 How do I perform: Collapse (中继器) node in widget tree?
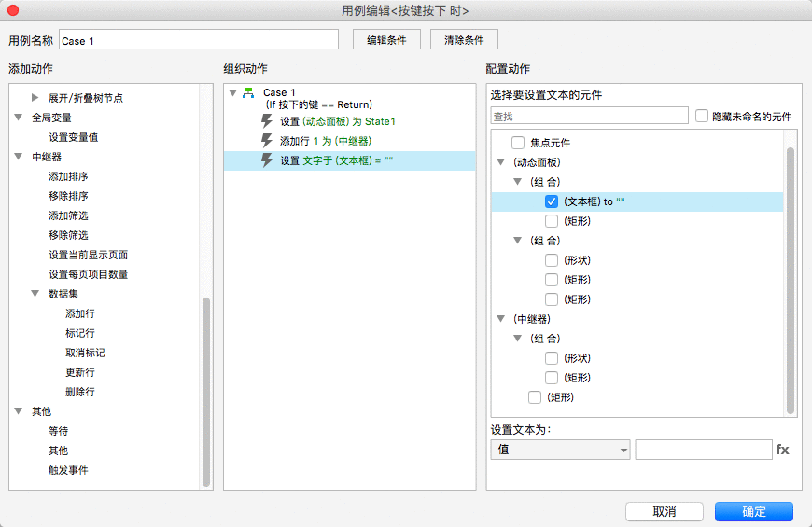501,319
